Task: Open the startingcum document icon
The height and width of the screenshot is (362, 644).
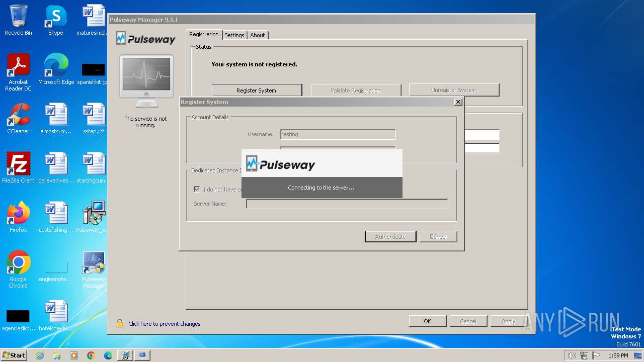Action: [x=93, y=168]
